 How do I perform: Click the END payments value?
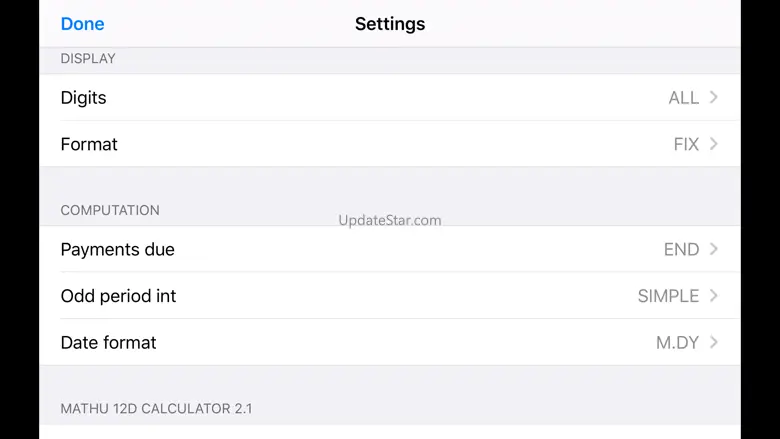tap(681, 250)
